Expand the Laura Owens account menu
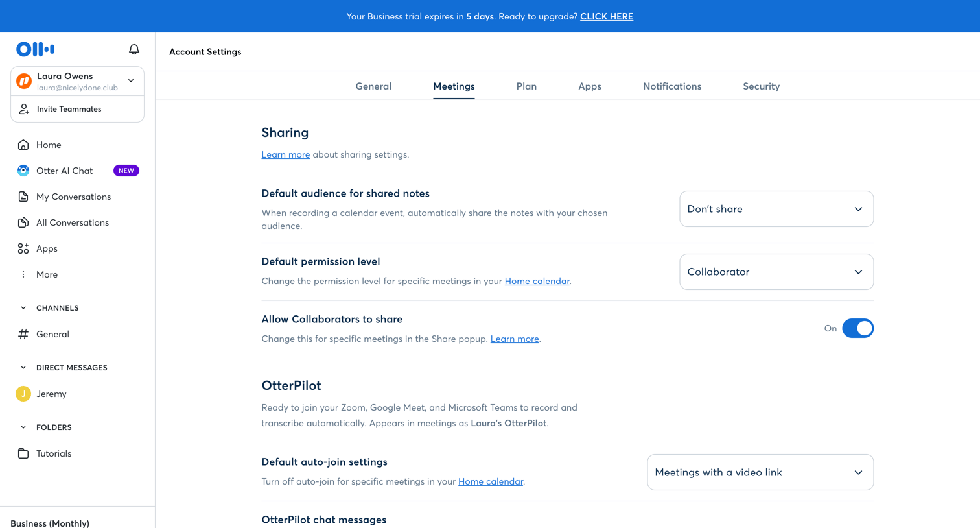Screen dimensions: 980x528 click(x=131, y=81)
